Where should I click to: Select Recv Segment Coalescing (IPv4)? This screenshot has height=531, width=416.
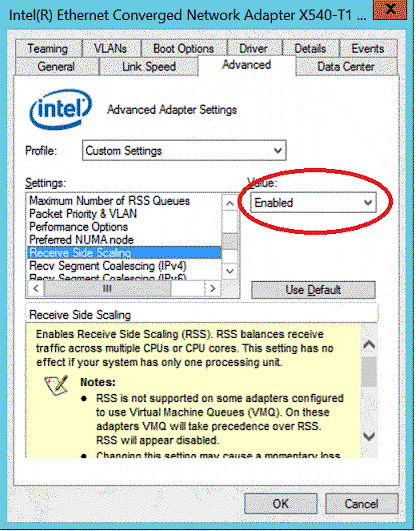pyautogui.click(x=124, y=266)
